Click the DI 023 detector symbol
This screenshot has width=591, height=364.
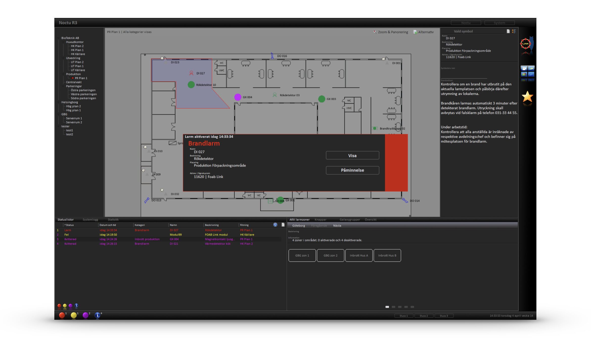[x=165, y=62]
